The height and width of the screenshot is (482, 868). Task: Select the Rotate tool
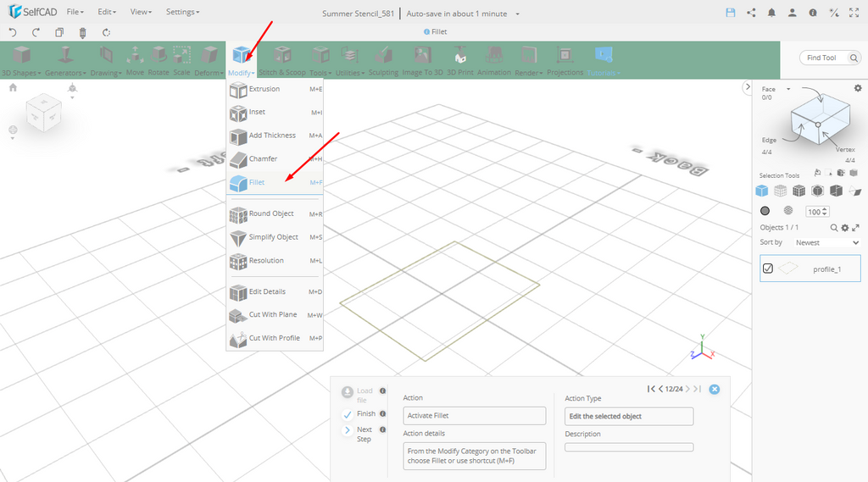[159, 61]
